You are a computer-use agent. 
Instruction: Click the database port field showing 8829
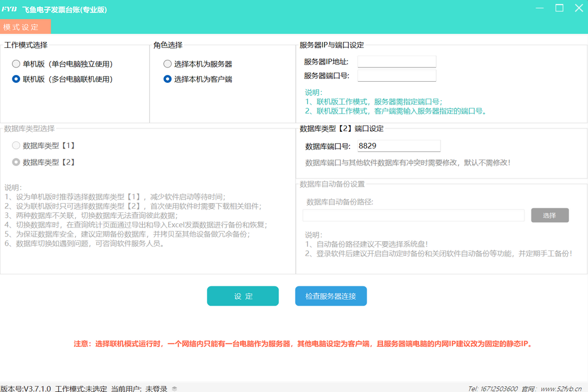click(x=397, y=145)
